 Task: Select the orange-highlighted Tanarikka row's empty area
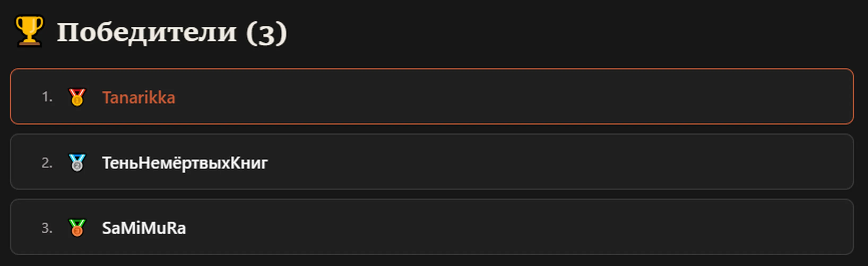click(x=506, y=97)
